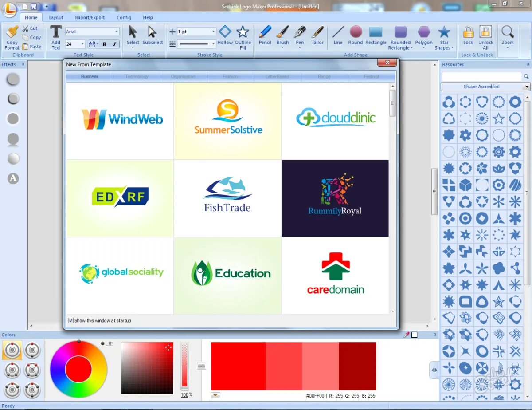Click the letter A text effect icon
532x410 pixels.
(x=13, y=178)
